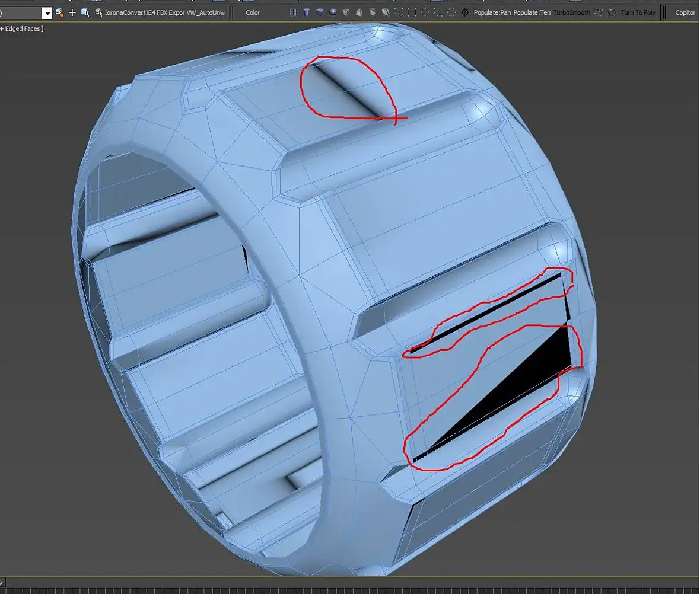Click the icon left of Turn To Poly
Image resolution: width=700 pixels, height=594 pixels.
(x=612, y=12)
